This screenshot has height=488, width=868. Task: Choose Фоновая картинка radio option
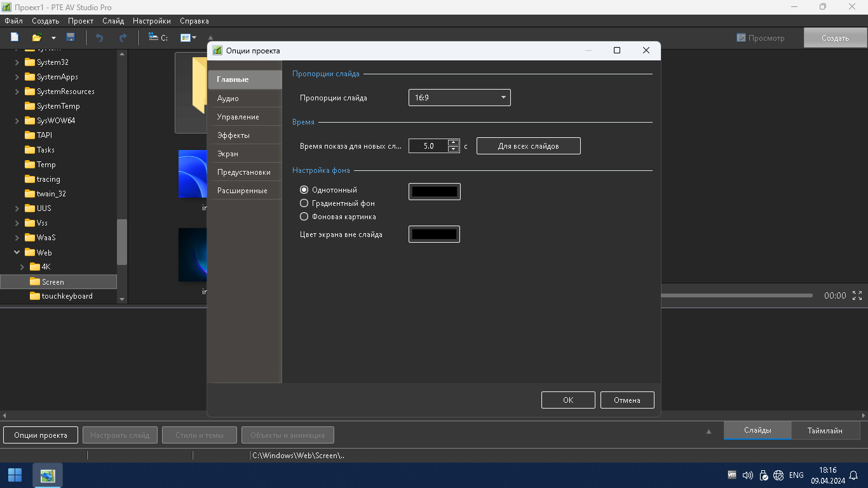tap(304, 217)
